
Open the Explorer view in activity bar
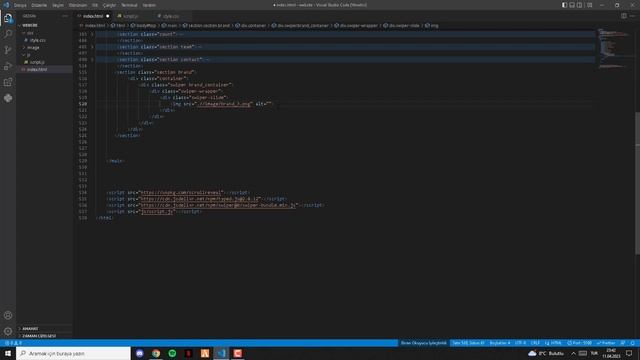tap(8, 18)
